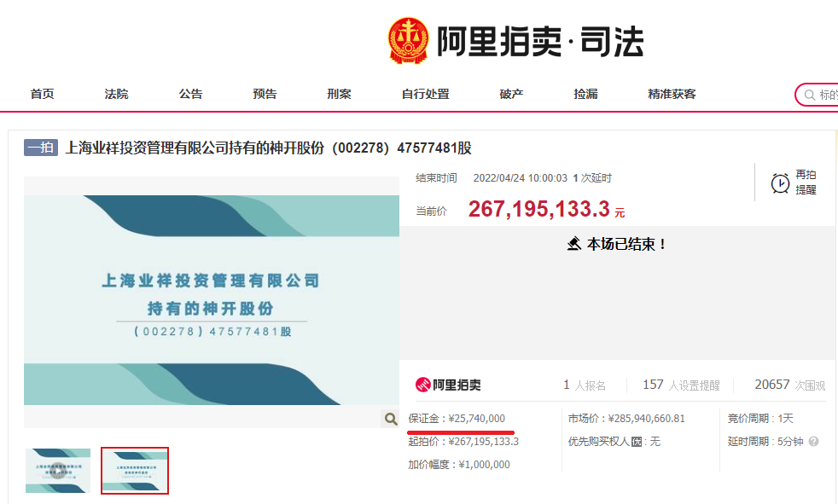Click the current price 267,195,133.3
The height and width of the screenshot is (504, 838).
click(538, 209)
